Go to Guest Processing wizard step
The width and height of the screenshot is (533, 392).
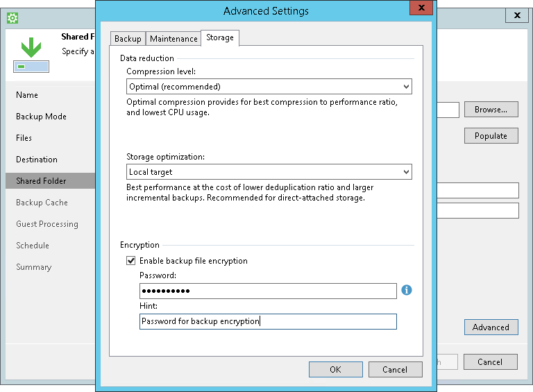47,224
